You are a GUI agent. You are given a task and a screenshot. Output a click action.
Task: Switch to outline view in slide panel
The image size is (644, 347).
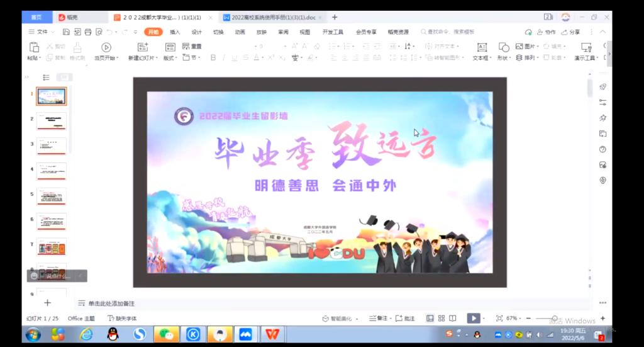(x=46, y=77)
